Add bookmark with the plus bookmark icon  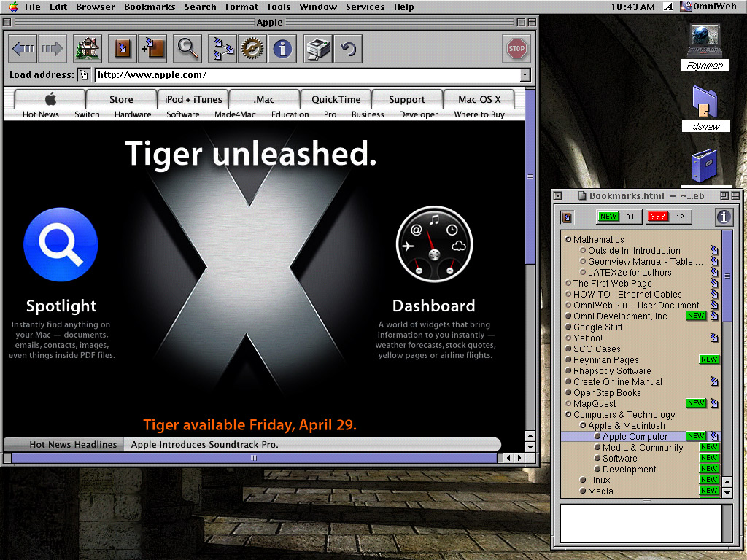coord(152,49)
